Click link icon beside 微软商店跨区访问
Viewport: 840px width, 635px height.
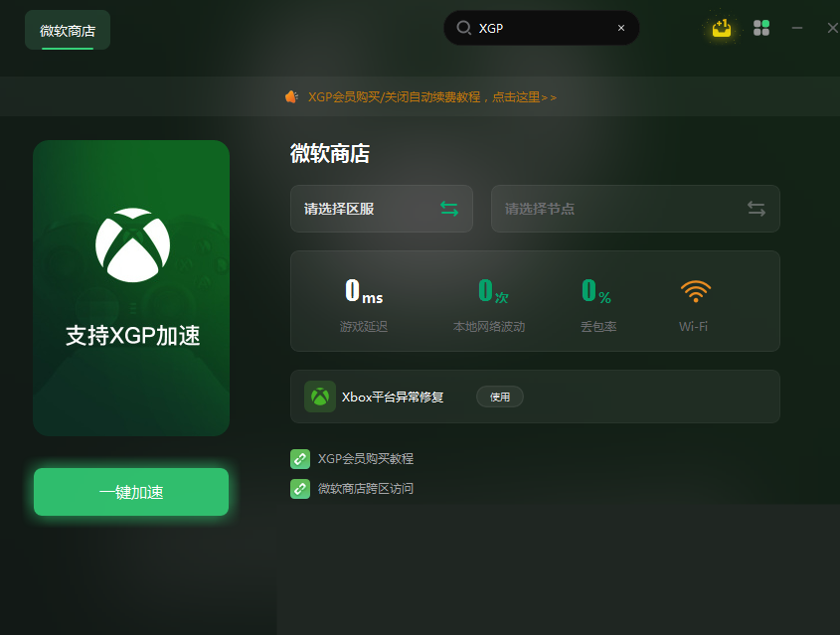(300, 489)
